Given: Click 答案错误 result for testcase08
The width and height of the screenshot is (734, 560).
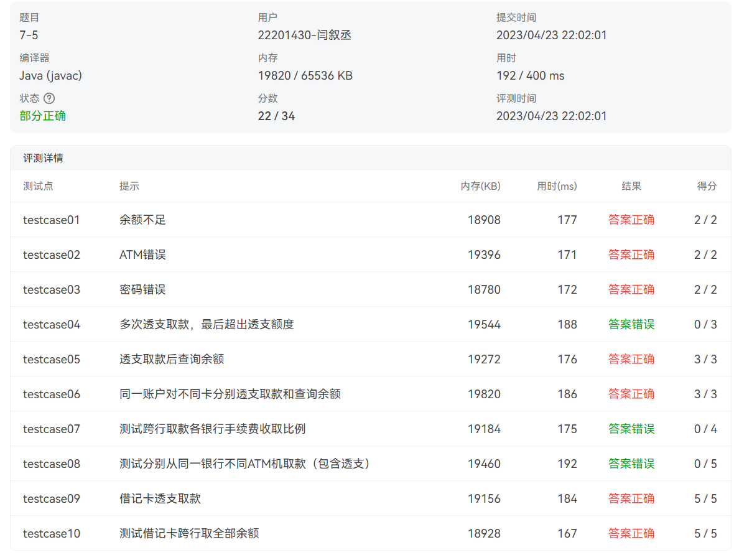Looking at the screenshot, I should 631,464.
